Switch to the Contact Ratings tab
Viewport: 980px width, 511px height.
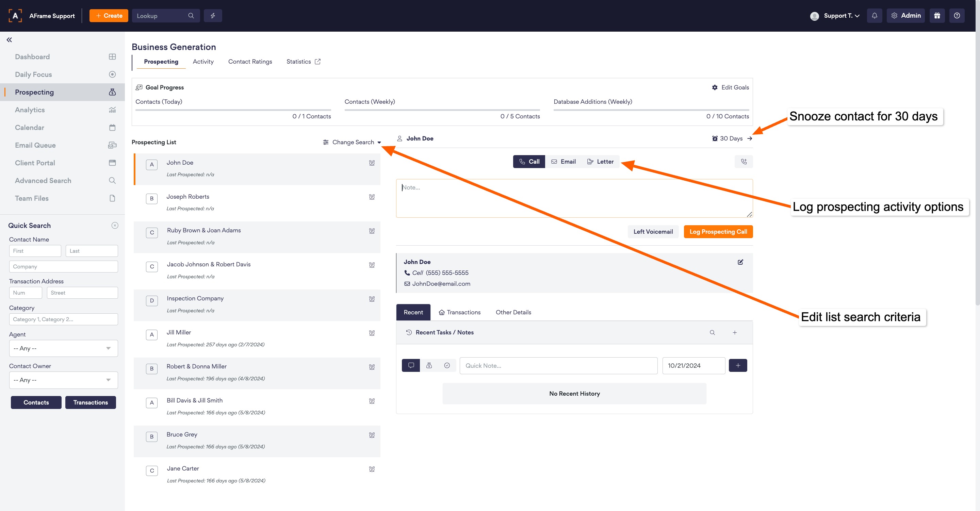point(250,62)
